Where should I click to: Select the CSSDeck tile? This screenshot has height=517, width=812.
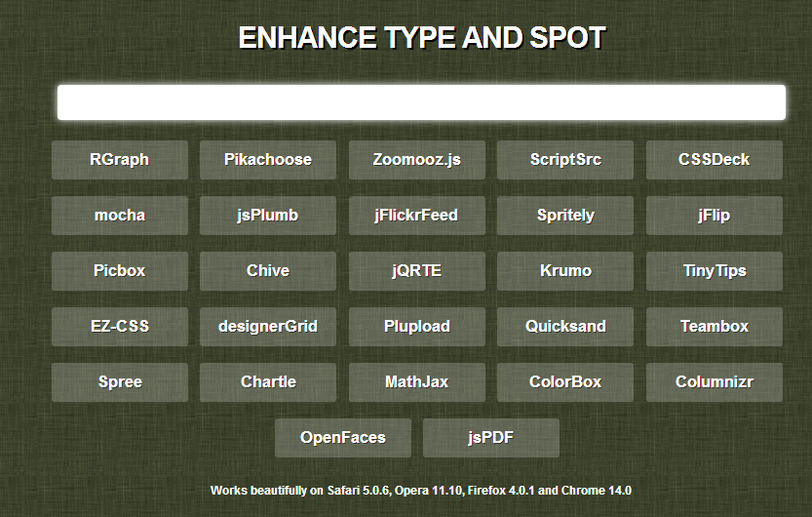715,160
